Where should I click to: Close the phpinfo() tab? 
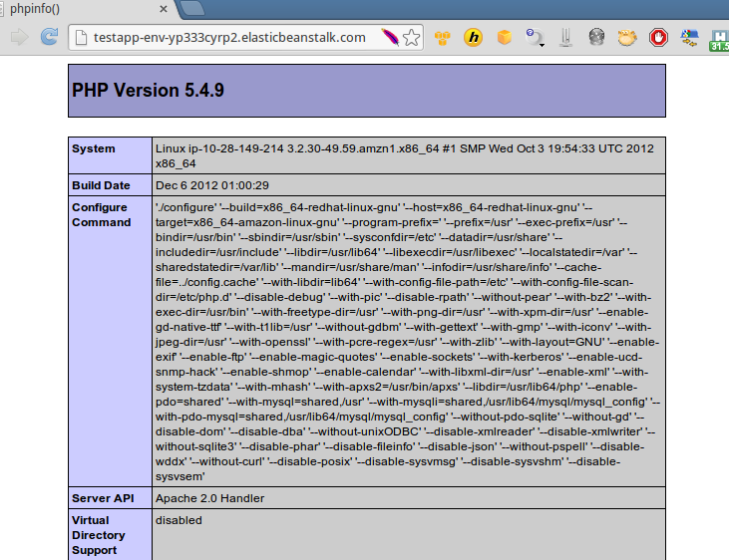164,9
